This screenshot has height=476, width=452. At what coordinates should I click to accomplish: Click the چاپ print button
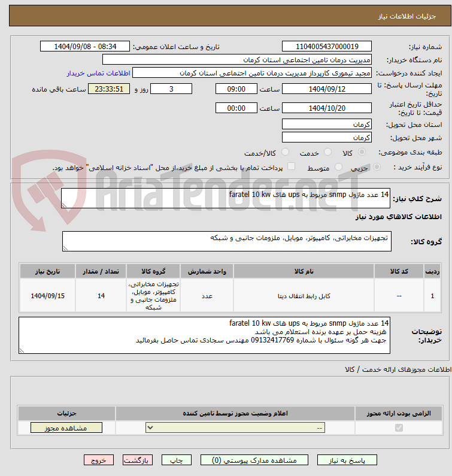[x=177, y=460]
